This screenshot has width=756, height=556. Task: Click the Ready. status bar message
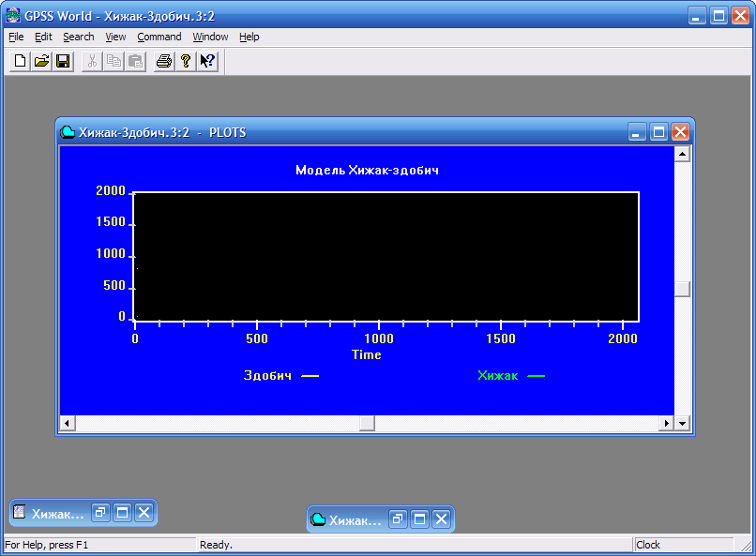click(x=216, y=545)
